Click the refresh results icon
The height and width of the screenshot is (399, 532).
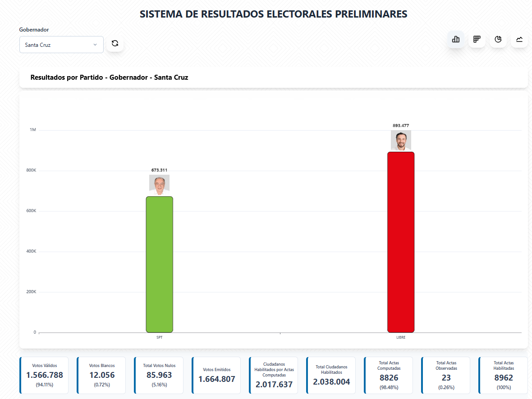[115, 44]
